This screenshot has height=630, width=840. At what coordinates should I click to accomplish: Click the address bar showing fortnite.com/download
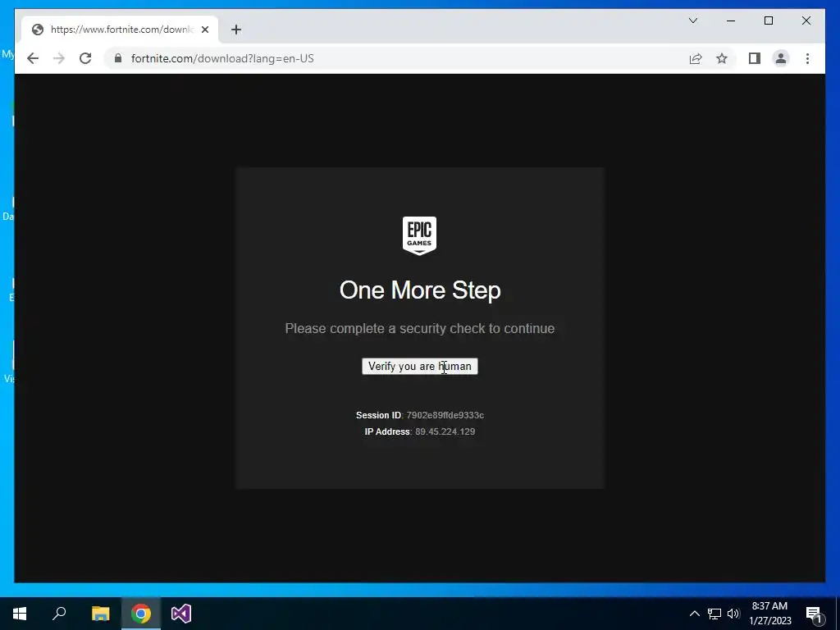395,58
